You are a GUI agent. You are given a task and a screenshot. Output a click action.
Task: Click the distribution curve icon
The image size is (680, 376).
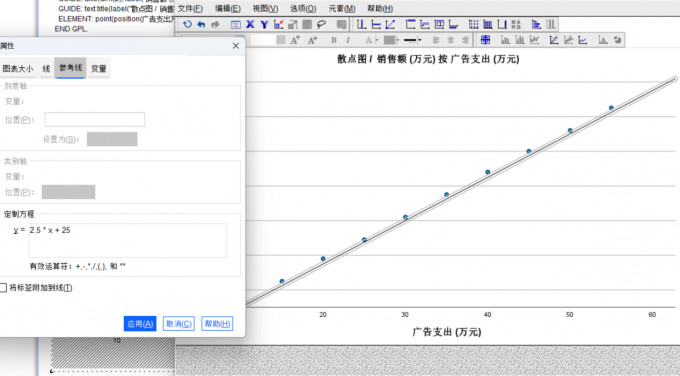pyautogui.click(x=603, y=40)
